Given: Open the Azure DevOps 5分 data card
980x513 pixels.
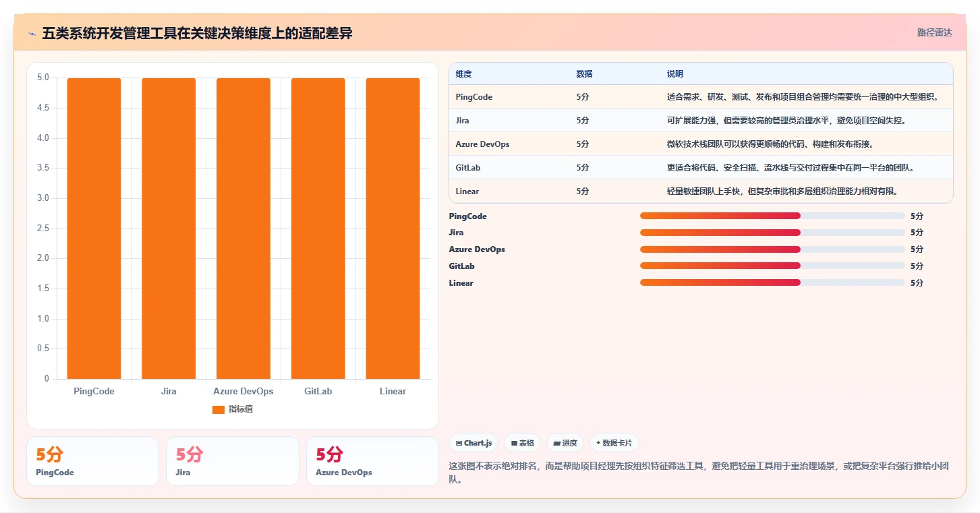Looking at the screenshot, I should coord(372,461).
